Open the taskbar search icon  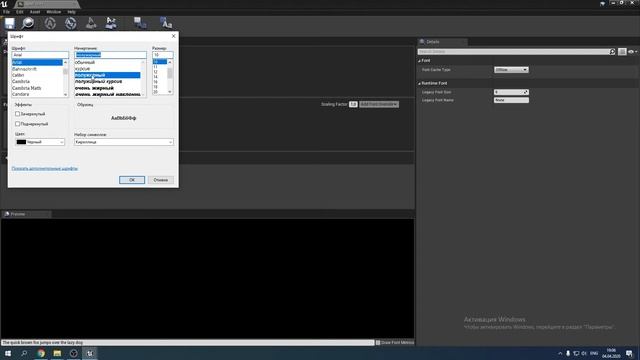[24, 353]
